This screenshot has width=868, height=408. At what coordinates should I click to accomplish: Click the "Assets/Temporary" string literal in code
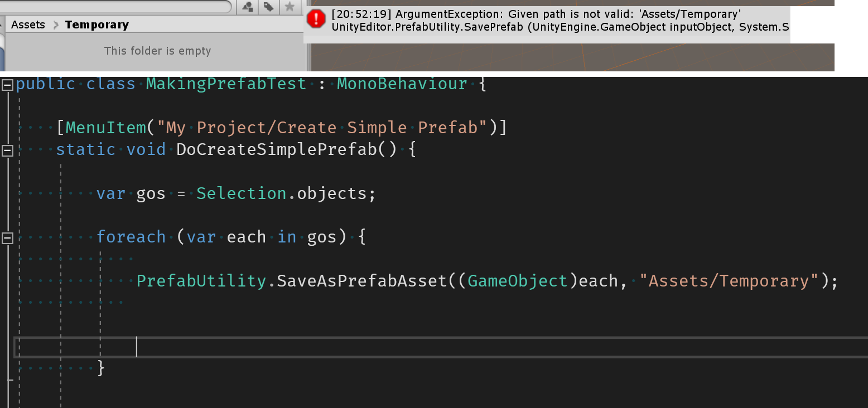pyautogui.click(x=730, y=280)
